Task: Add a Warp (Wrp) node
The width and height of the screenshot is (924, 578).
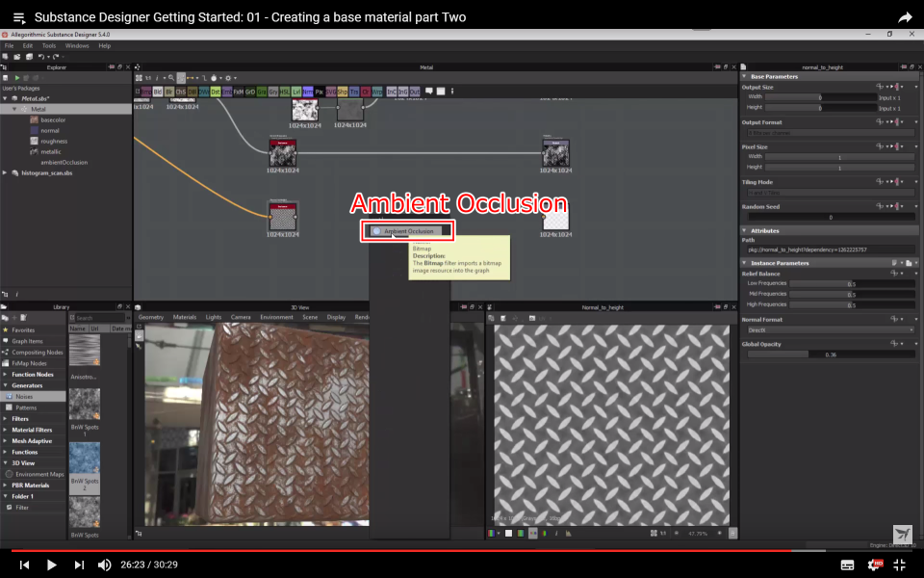Action: tap(377, 92)
